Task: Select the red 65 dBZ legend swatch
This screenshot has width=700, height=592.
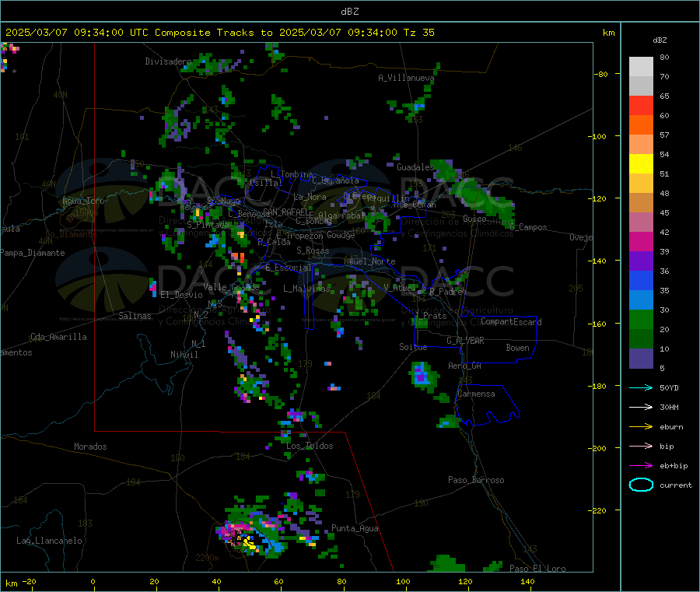Action: click(641, 105)
